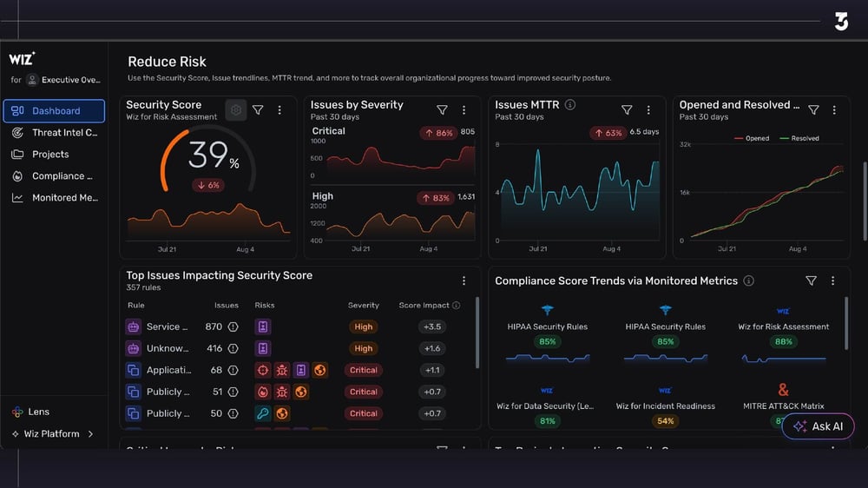Viewport: 868px width, 488px height.
Task: Show Compliance Score Trends info icon
Action: pos(748,280)
